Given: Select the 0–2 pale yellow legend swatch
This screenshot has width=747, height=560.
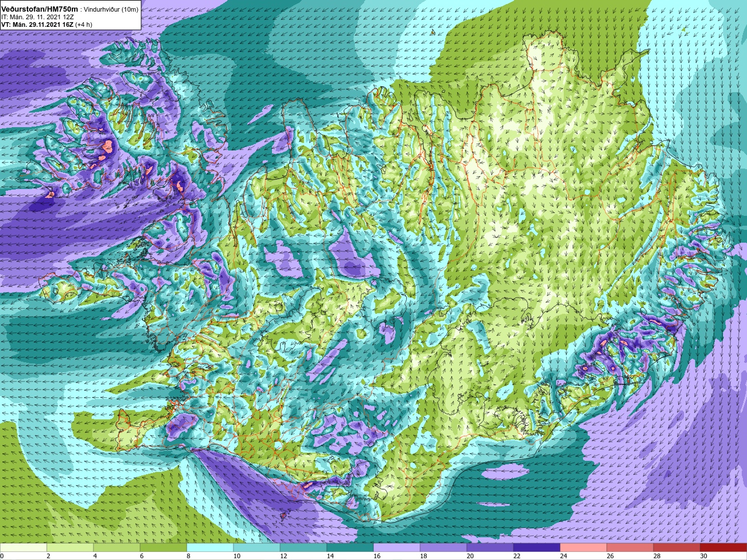Looking at the screenshot, I should [23, 548].
